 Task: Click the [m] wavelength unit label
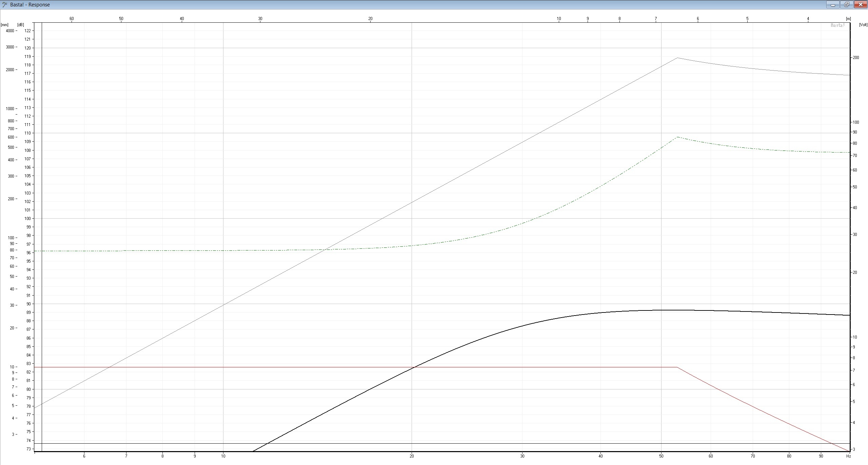(x=848, y=19)
